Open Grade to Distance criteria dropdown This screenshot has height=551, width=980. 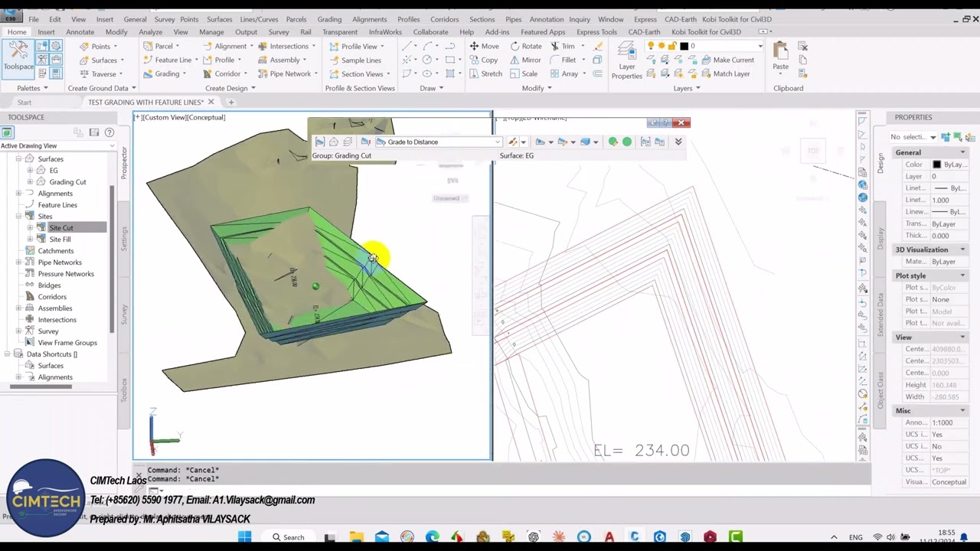coord(497,142)
